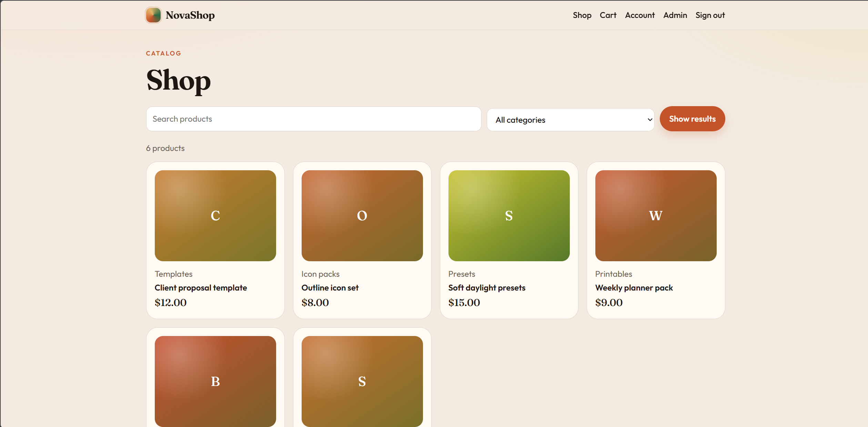Expand the All categories dropdown
Image resolution: width=868 pixels, height=427 pixels.
[571, 120]
